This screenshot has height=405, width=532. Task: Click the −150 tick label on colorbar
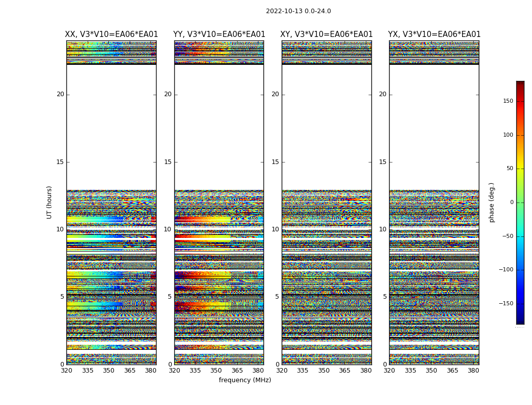pyautogui.click(x=506, y=303)
